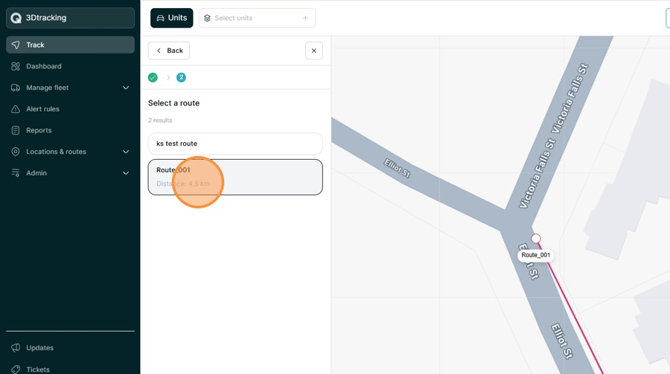This screenshot has width=670, height=374.
Task: Click the Alert rules warning icon
Action: point(15,109)
